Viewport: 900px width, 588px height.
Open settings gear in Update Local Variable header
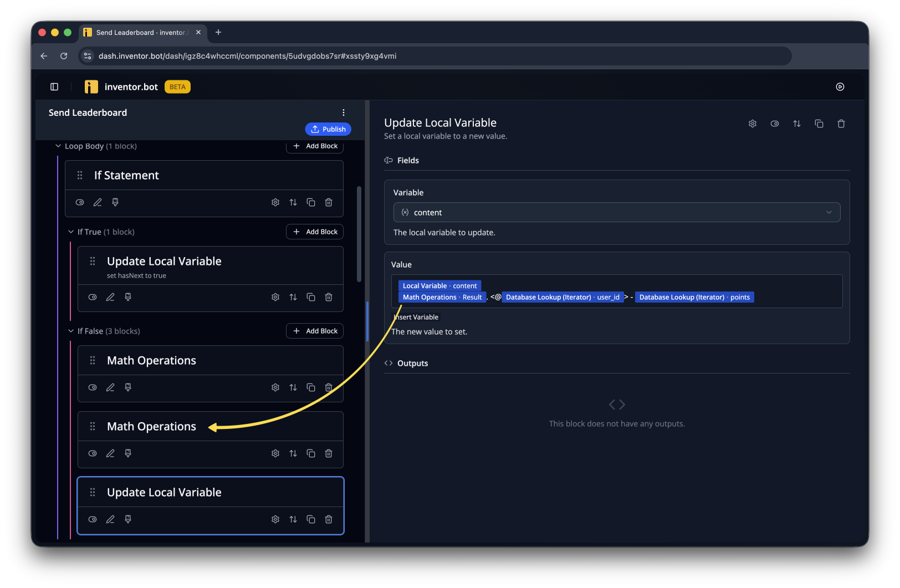[753, 124]
